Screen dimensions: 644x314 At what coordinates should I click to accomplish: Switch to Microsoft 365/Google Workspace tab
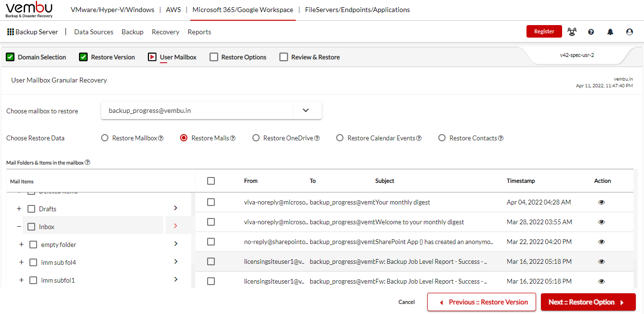pos(243,10)
